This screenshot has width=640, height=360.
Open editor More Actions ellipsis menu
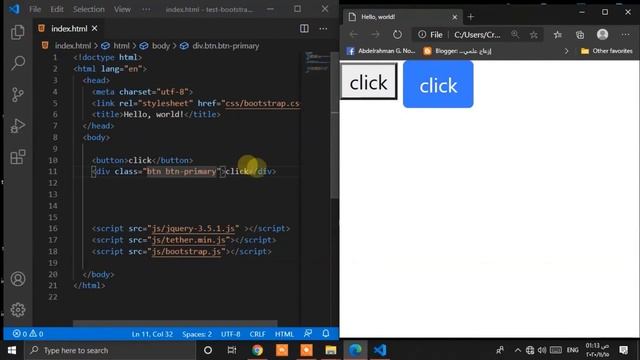323,29
